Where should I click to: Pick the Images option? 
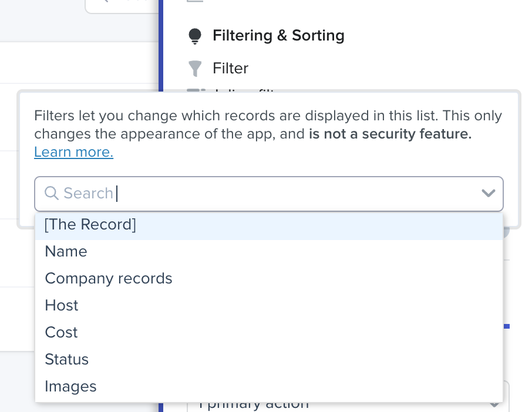70,387
